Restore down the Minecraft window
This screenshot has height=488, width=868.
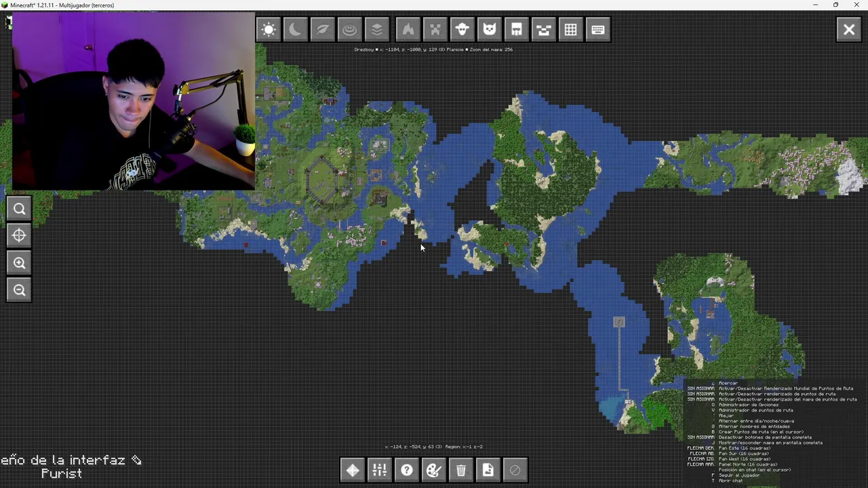pos(835,5)
